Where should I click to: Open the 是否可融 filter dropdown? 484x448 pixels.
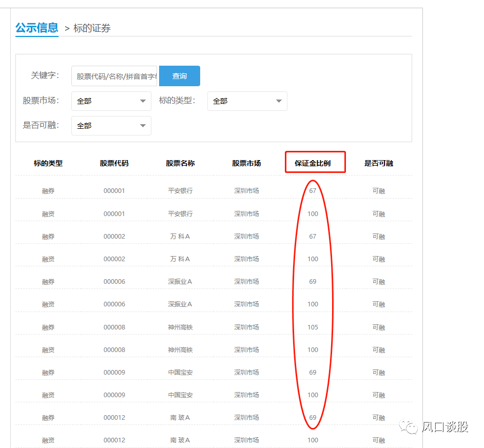(x=111, y=126)
